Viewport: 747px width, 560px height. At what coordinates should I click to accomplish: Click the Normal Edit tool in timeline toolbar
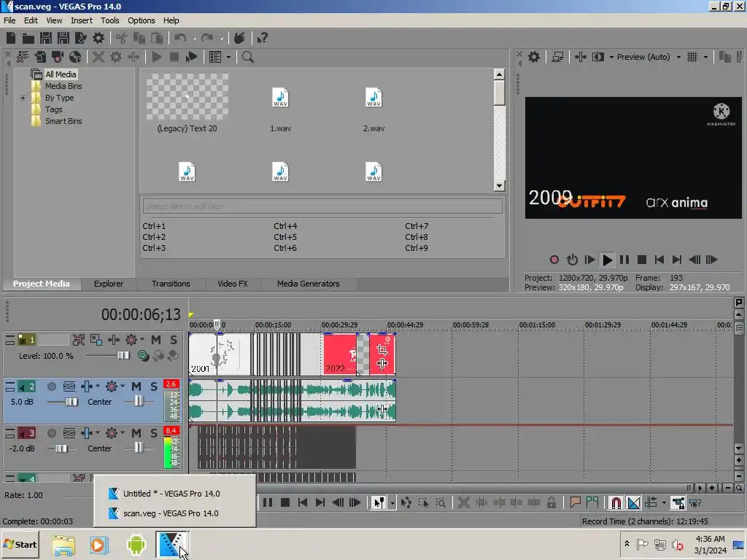coord(379,502)
